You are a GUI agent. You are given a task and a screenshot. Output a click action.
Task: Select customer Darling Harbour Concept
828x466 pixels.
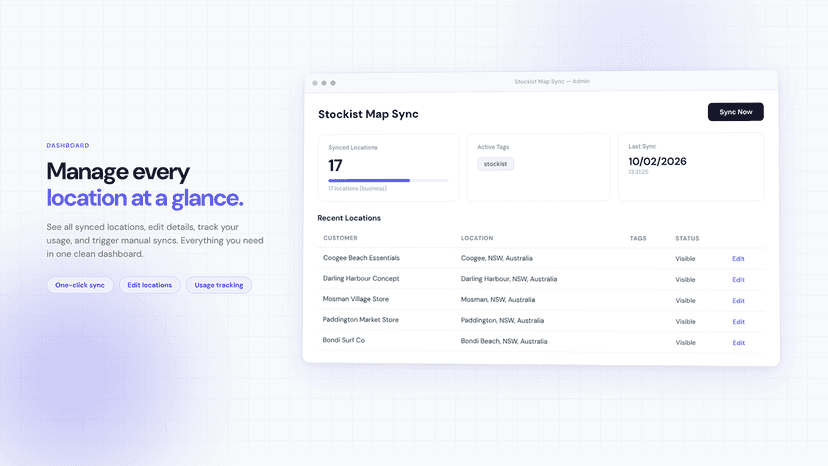pos(361,278)
